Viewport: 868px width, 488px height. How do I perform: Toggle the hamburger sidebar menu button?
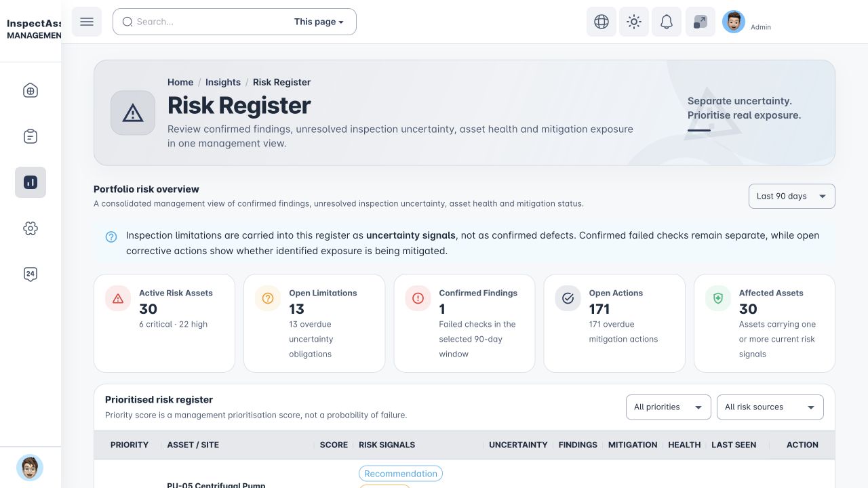tap(87, 22)
